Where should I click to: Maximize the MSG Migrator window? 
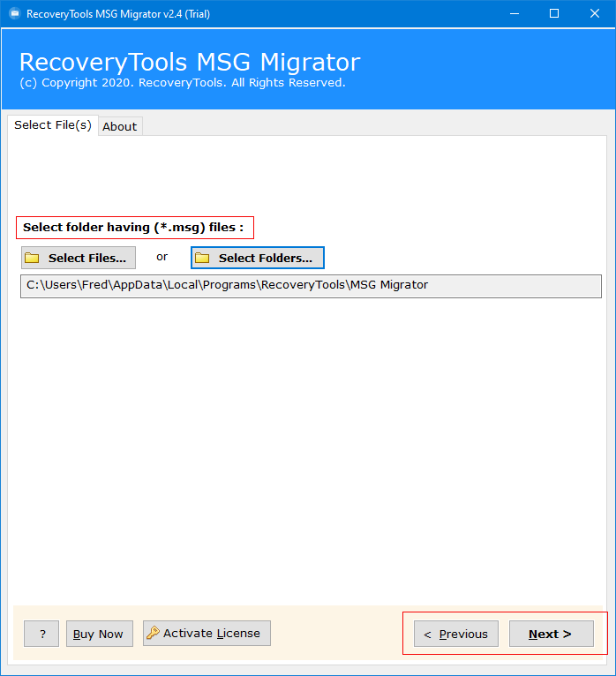[554, 14]
